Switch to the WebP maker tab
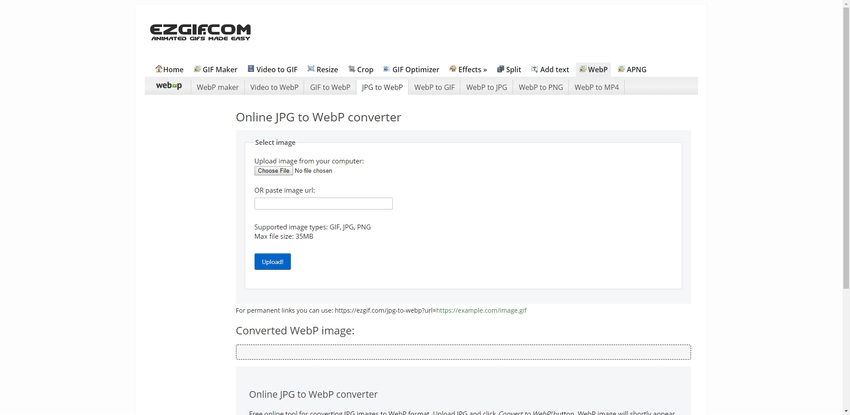Viewport: 850px width, 415px height. tap(217, 87)
